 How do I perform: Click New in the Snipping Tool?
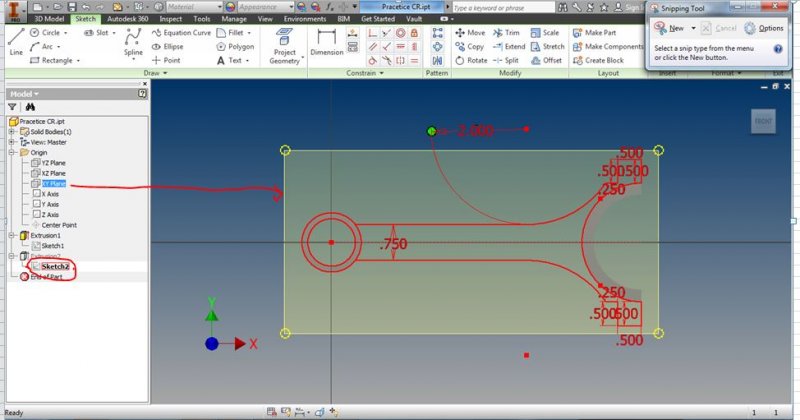point(669,28)
